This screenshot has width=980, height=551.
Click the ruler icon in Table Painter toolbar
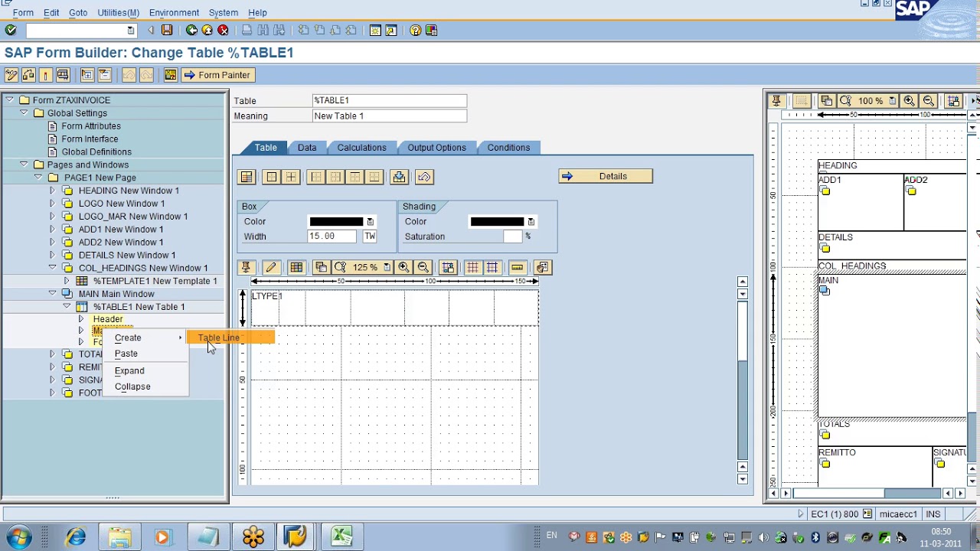click(x=518, y=267)
